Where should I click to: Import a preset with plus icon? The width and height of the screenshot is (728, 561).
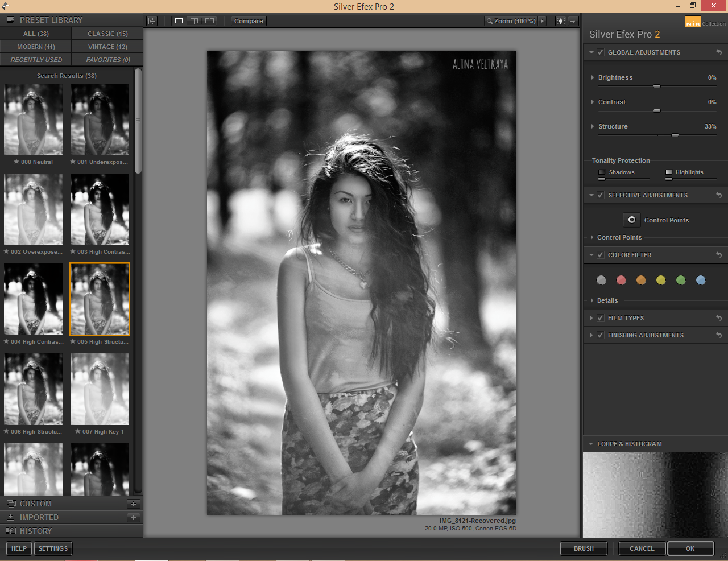(134, 517)
